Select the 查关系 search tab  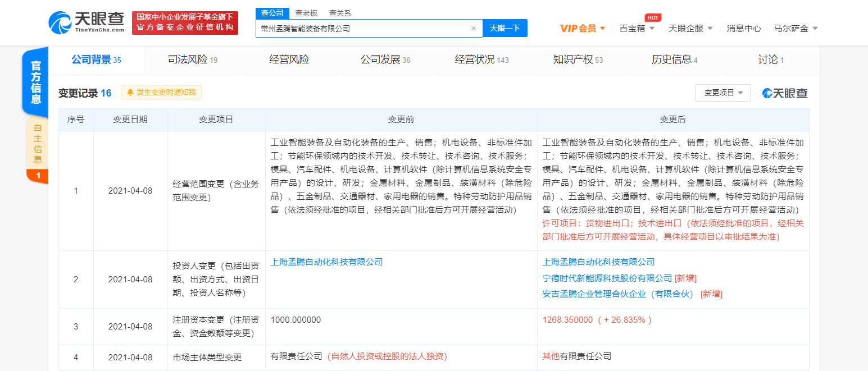click(x=340, y=13)
